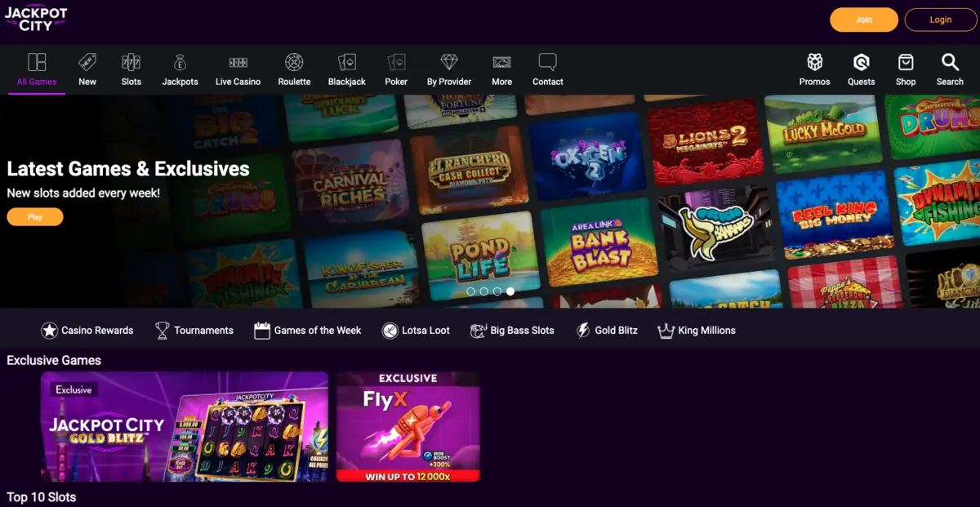Open the Jackpot City Gold Blitz exclusive game
Viewport: 980px width, 507px height.
pyautogui.click(x=185, y=427)
